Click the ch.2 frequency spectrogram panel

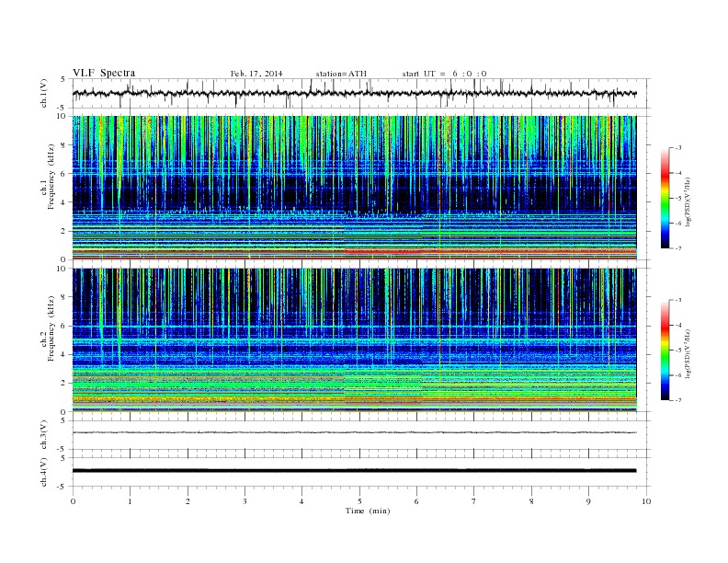tap(354, 340)
